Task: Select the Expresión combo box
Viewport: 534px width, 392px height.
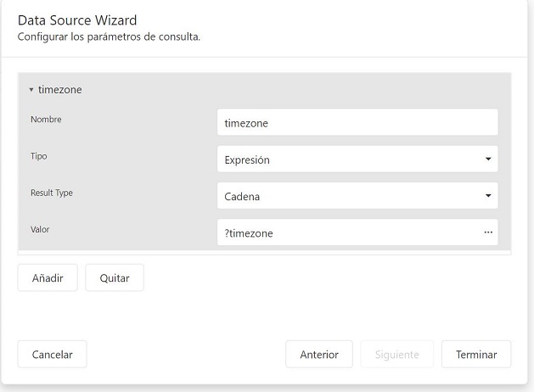Action: click(x=357, y=160)
